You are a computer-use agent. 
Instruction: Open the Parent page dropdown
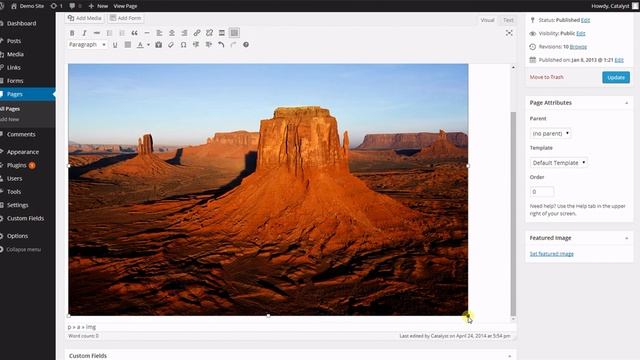click(x=551, y=133)
